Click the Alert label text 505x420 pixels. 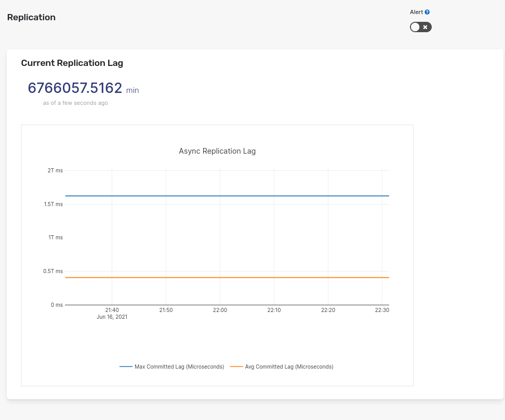coord(415,12)
